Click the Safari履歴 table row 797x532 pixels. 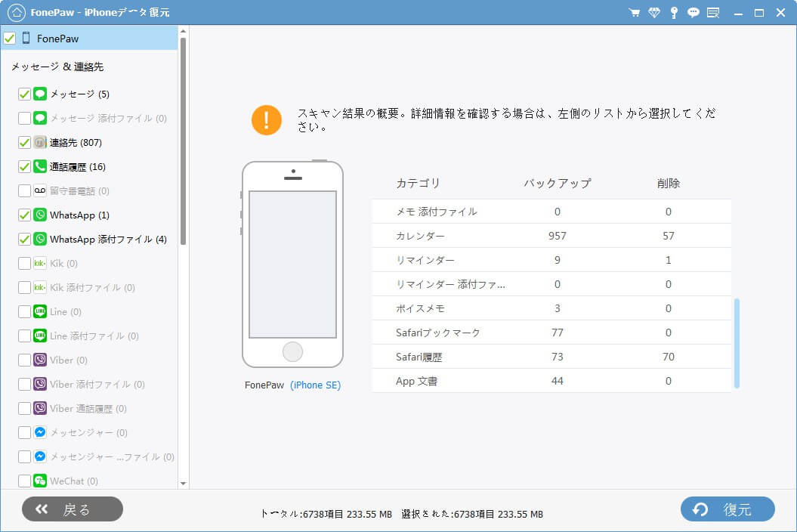click(x=551, y=357)
